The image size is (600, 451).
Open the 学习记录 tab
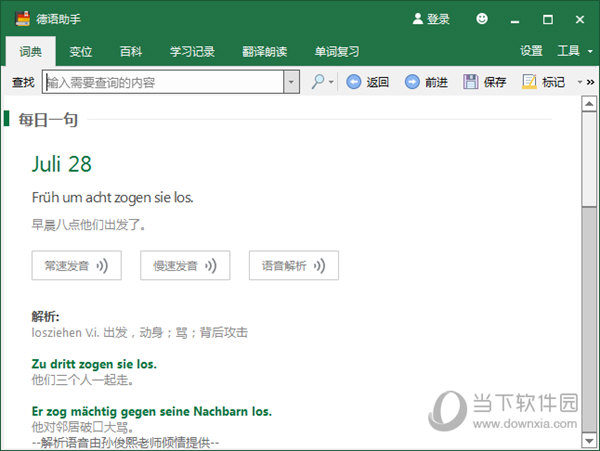click(192, 51)
